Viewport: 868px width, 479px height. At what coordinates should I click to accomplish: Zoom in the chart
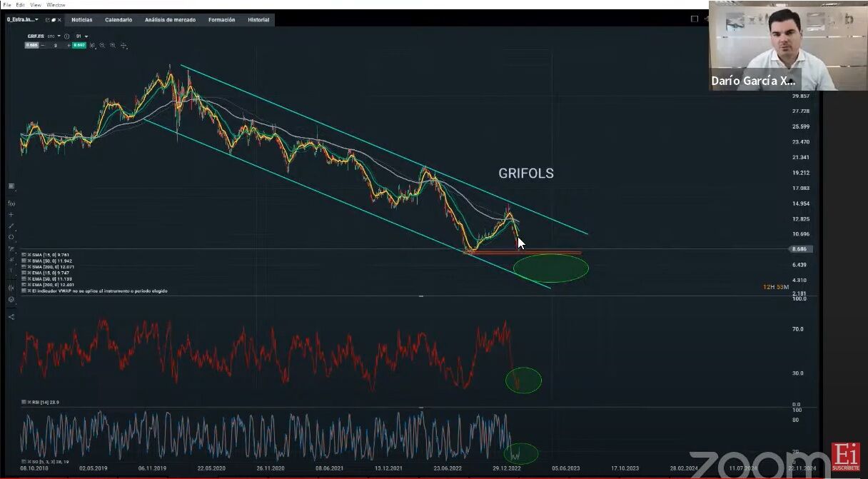click(x=113, y=45)
